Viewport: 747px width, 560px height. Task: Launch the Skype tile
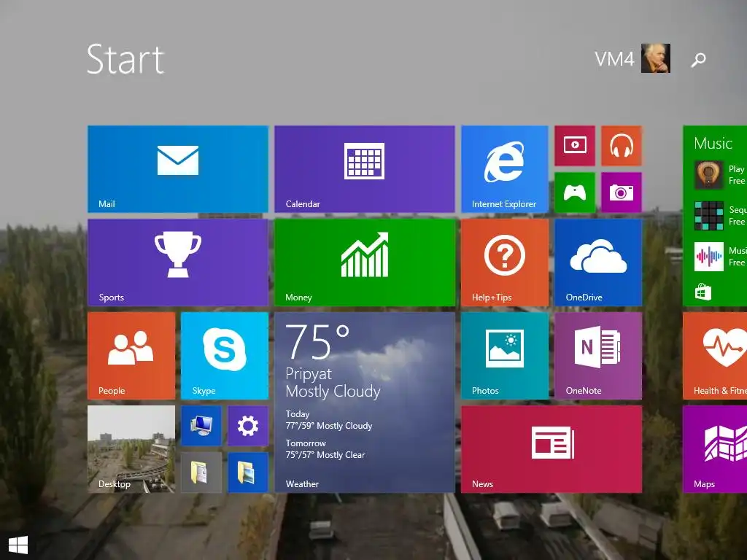[x=225, y=356]
